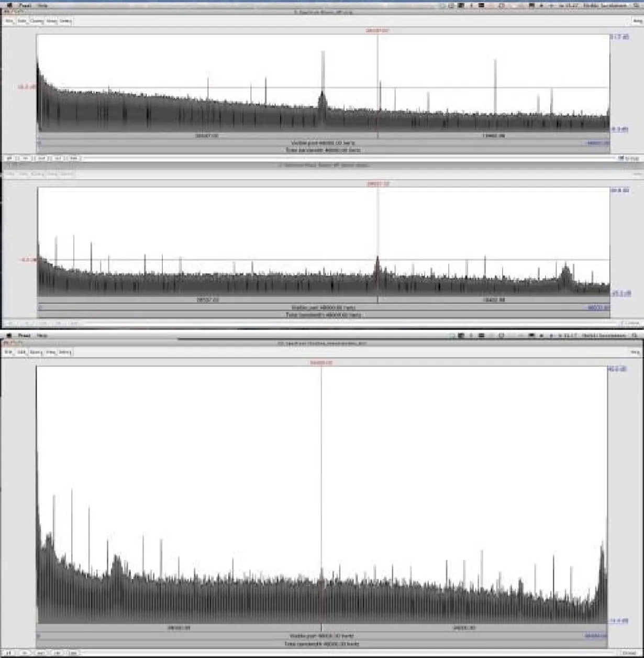Toggle the Group checkbox in top spectrum window
644x658 pixels.
point(621,158)
